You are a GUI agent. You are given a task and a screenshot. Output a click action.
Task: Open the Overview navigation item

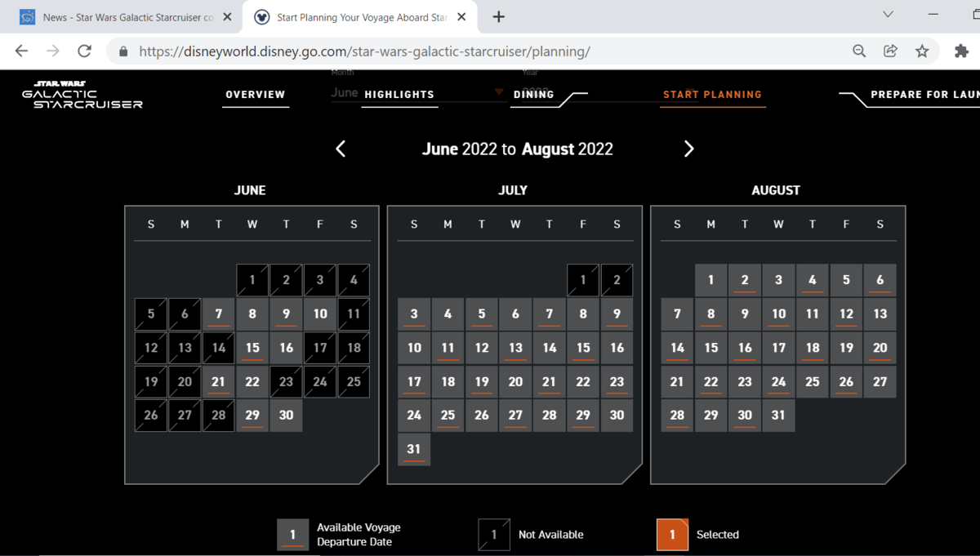(x=256, y=95)
